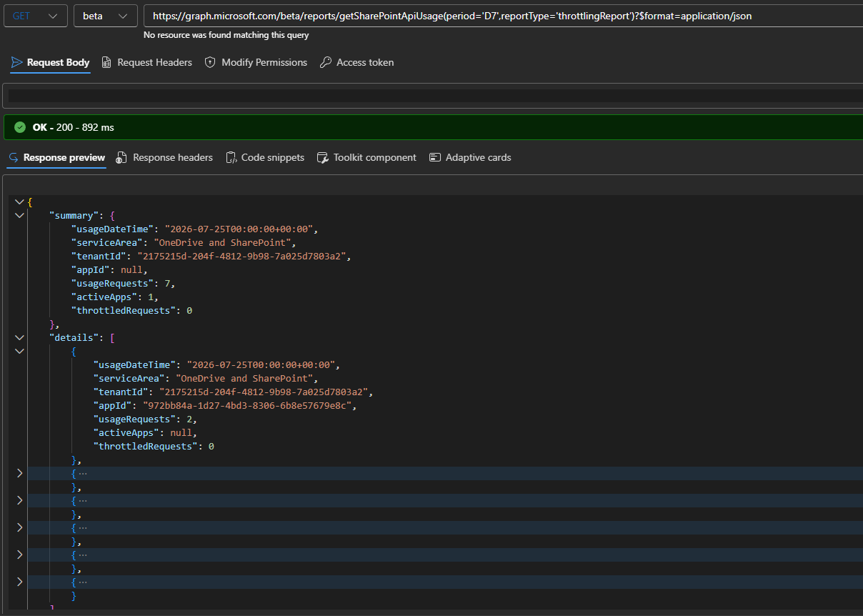863x616 pixels.
Task: Switch to Request Headers tab
Action: [146, 63]
